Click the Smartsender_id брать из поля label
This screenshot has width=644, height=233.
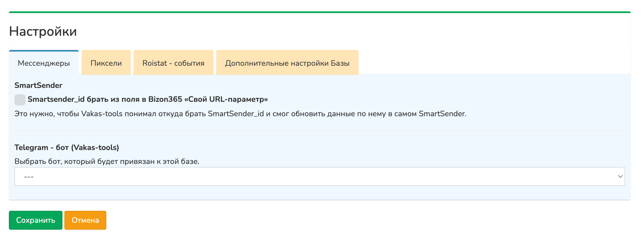click(83, 99)
